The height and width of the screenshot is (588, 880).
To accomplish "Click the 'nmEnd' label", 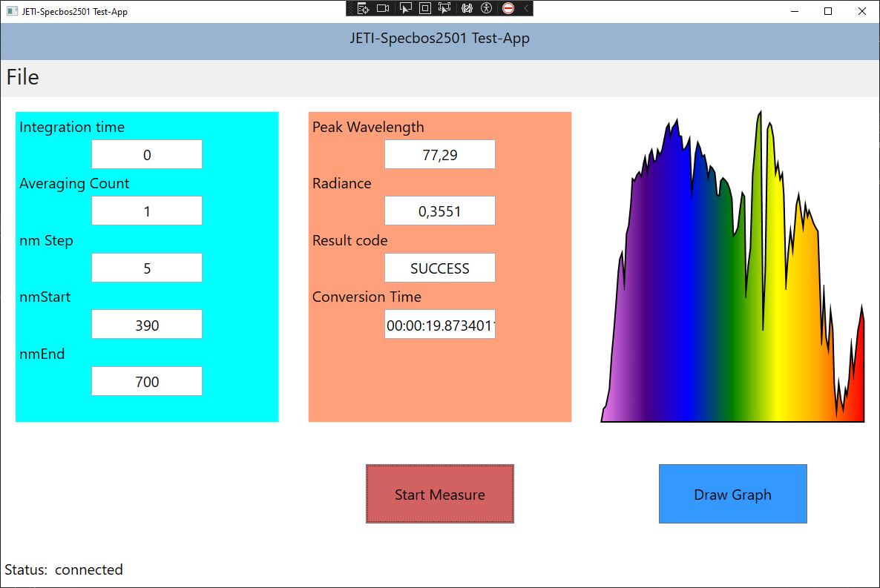I will pyautogui.click(x=42, y=354).
